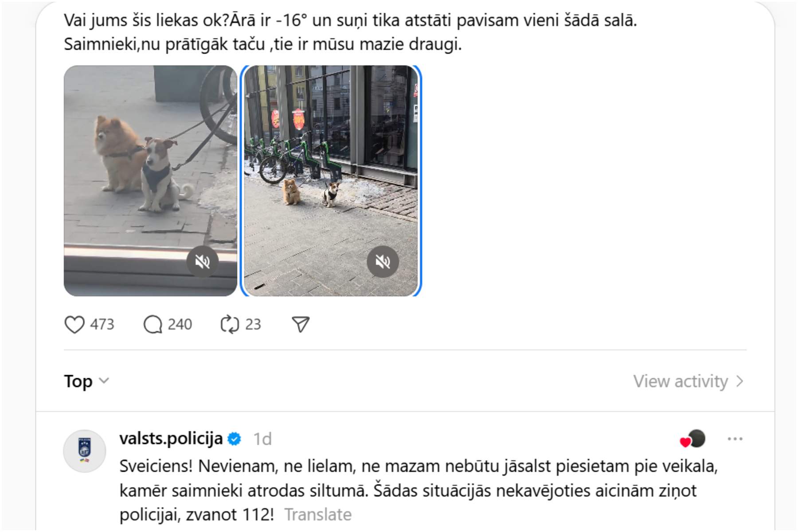Open the three-dot menu on the valsts.policija reply
This screenshot has width=798, height=532.
click(x=735, y=439)
